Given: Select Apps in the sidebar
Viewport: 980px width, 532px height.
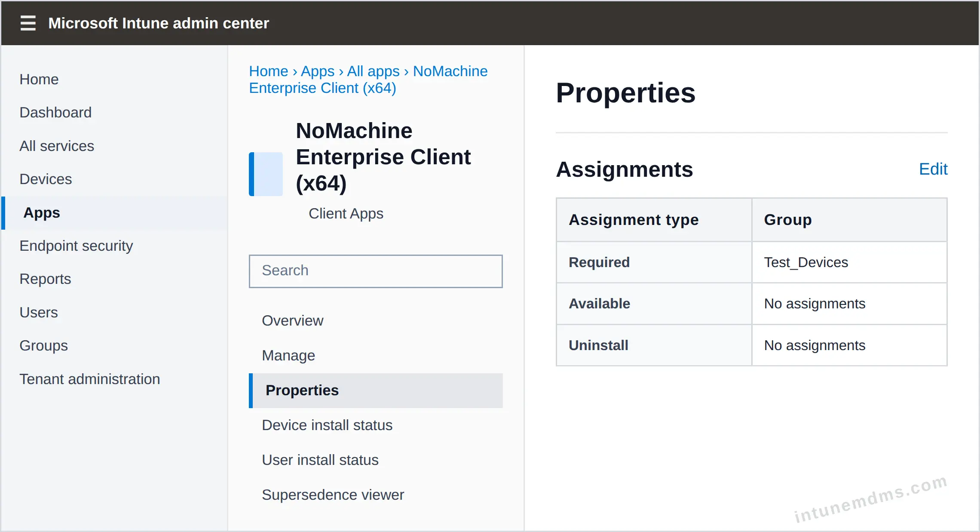Looking at the screenshot, I should click(x=114, y=213).
